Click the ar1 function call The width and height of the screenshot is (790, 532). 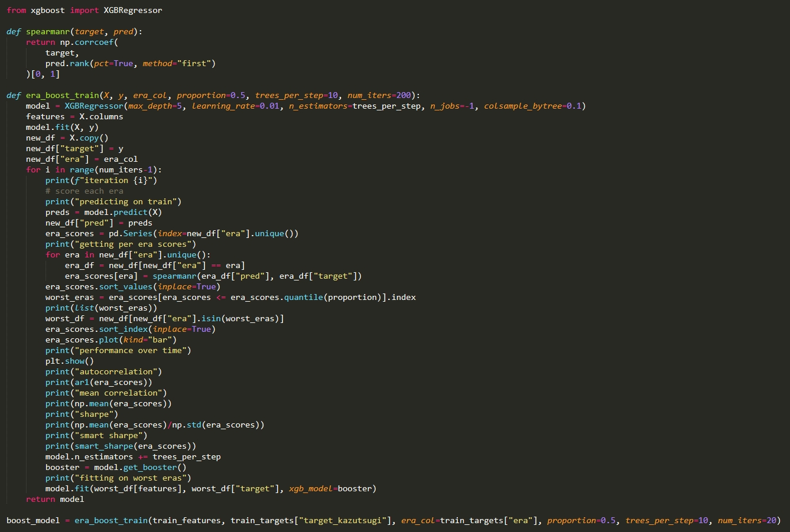click(x=82, y=382)
